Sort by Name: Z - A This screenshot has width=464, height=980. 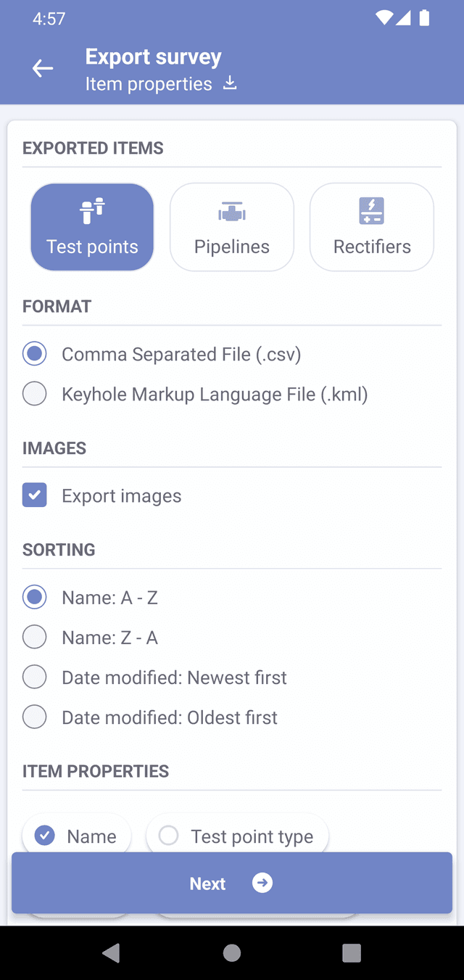tap(35, 638)
